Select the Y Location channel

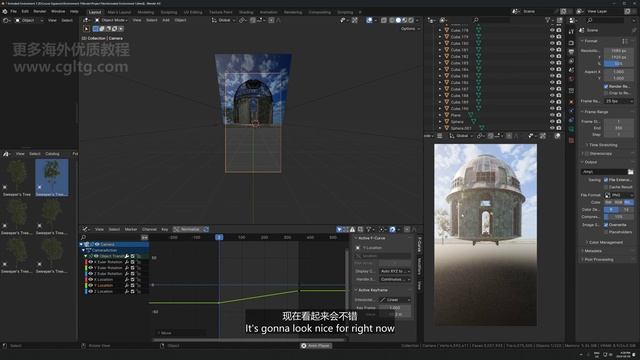(x=105, y=286)
